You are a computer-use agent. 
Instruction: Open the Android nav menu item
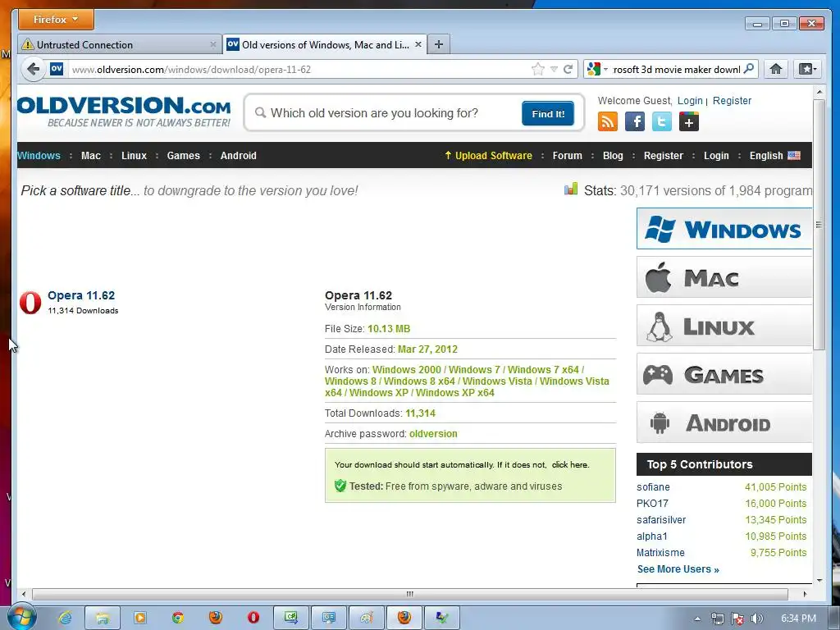click(239, 155)
